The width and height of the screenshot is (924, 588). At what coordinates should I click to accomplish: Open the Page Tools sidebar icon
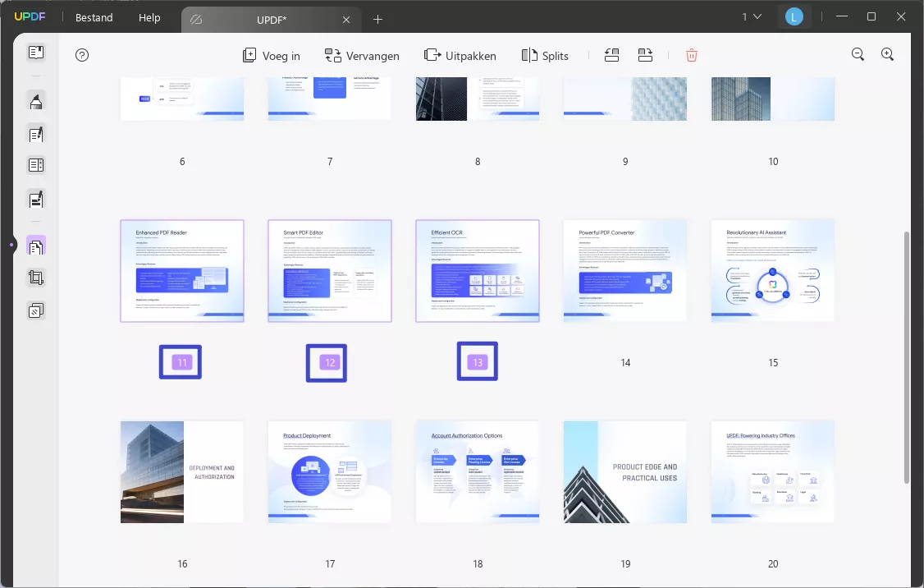click(36, 310)
